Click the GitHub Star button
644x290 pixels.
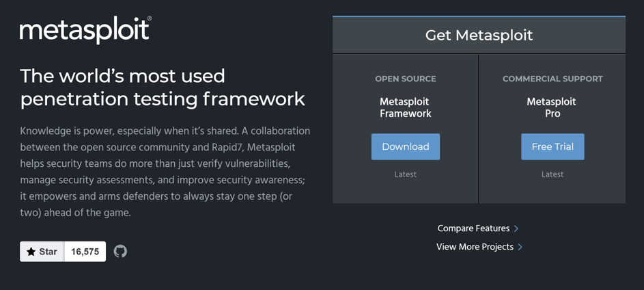(42, 251)
